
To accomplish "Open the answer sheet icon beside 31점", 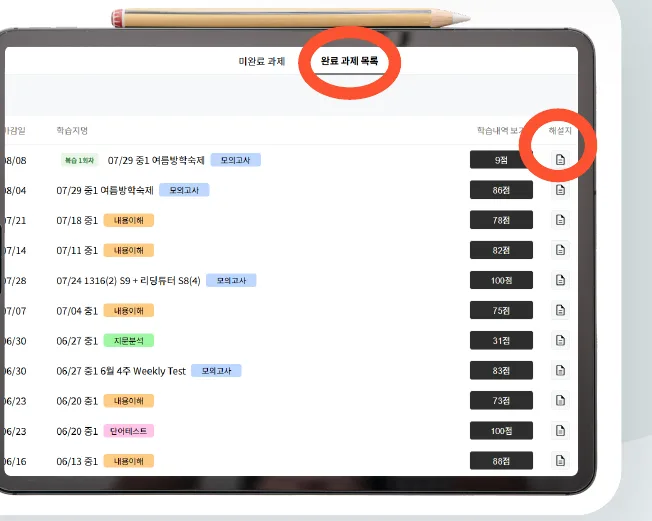I will (560, 341).
